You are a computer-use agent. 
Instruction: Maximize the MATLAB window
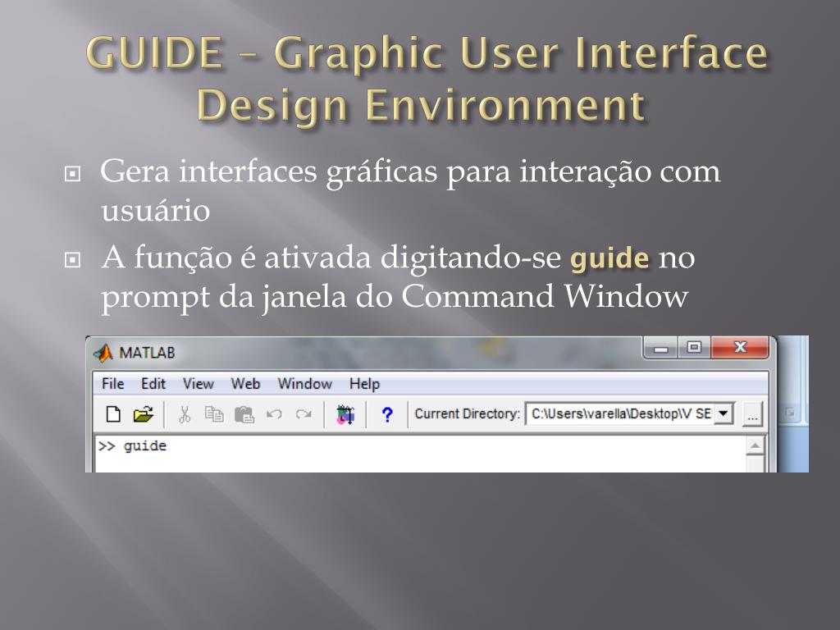tap(694, 348)
